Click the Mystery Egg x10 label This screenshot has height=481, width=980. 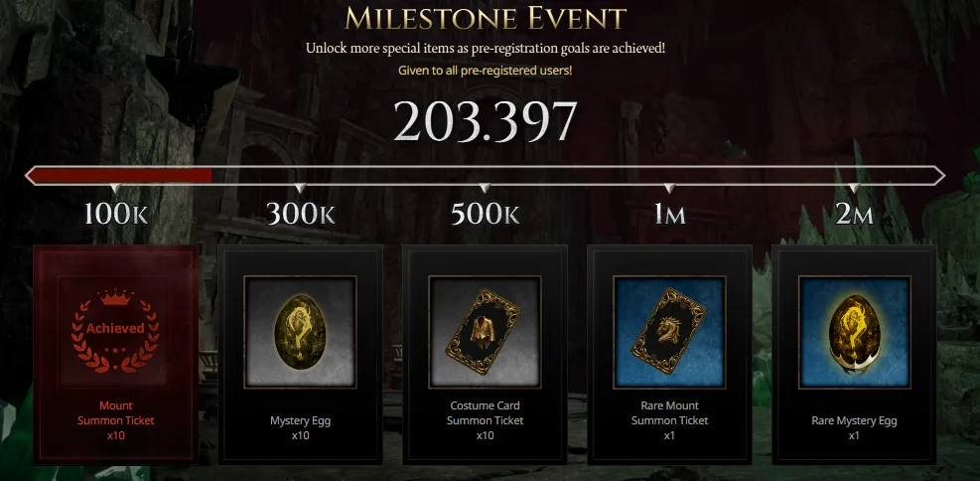pos(300,428)
